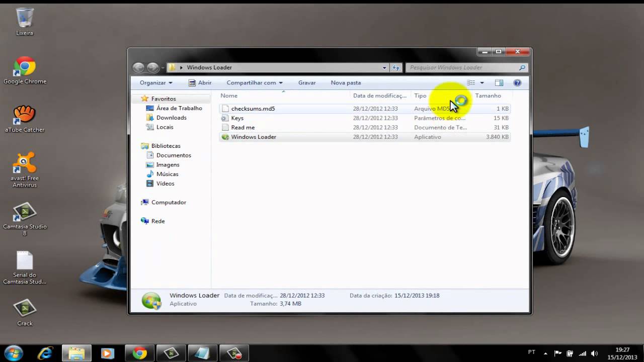The image size is (644, 362).
Task: Click the 3.840 KB size cell
Action: [x=497, y=137]
